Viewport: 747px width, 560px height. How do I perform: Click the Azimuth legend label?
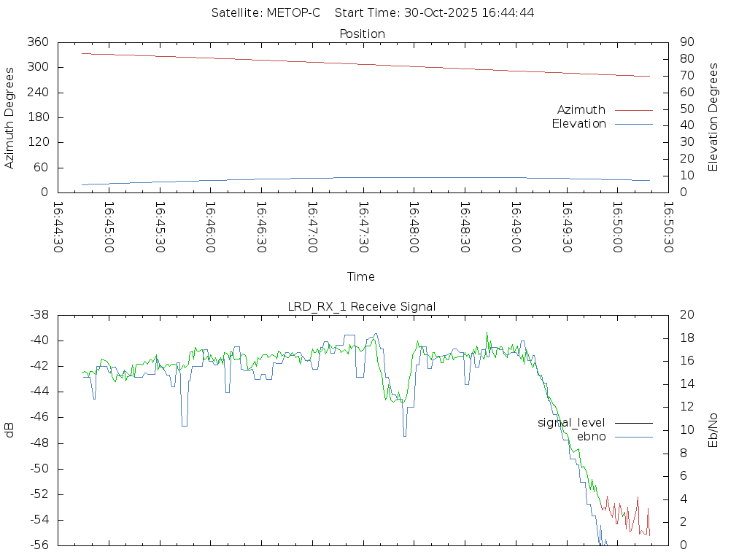click(x=581, y=110)
